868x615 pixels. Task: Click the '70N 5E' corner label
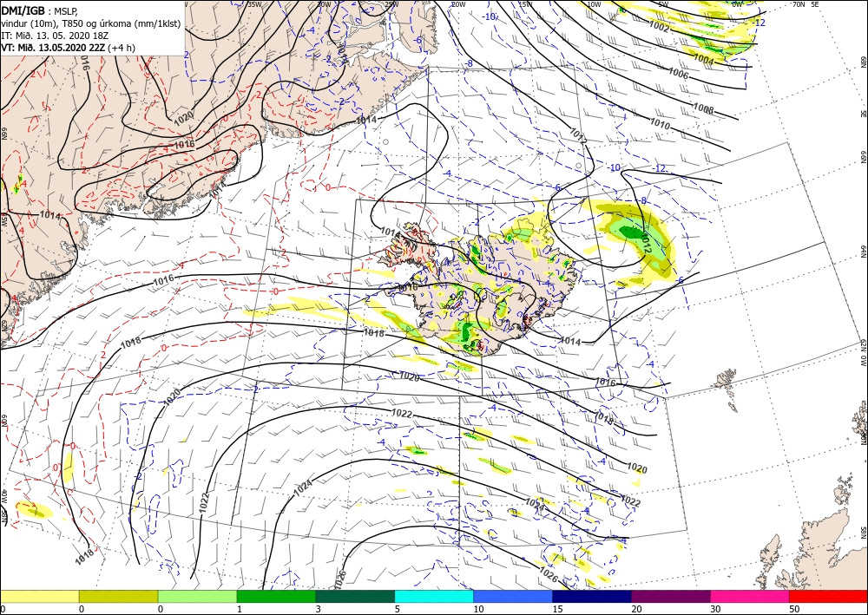coord(806,4)
